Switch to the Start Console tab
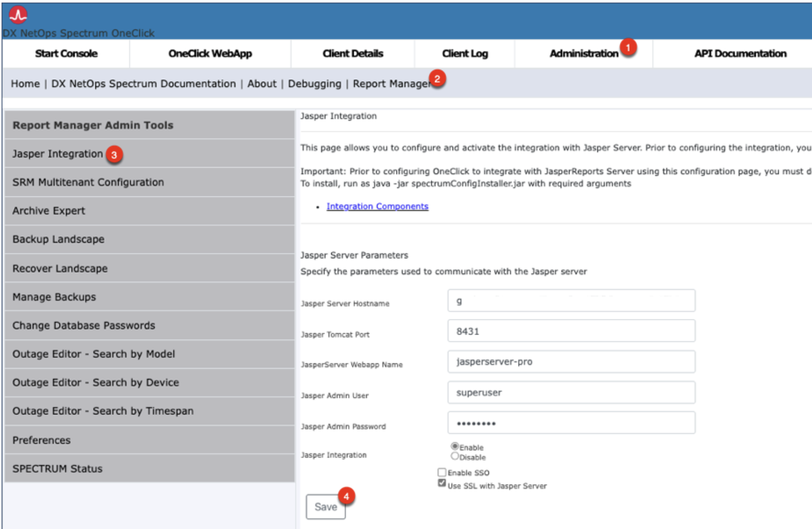812x529 pixels. click(x=66, y=54)
